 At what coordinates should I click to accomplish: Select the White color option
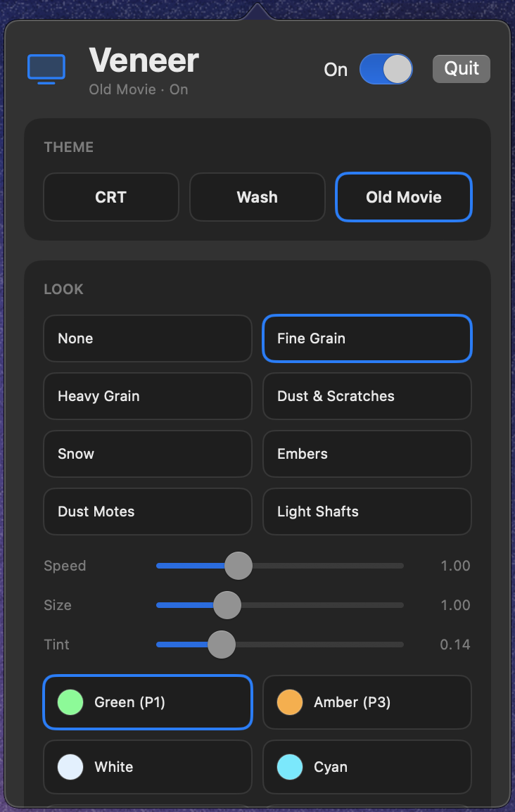coord(148,767)
